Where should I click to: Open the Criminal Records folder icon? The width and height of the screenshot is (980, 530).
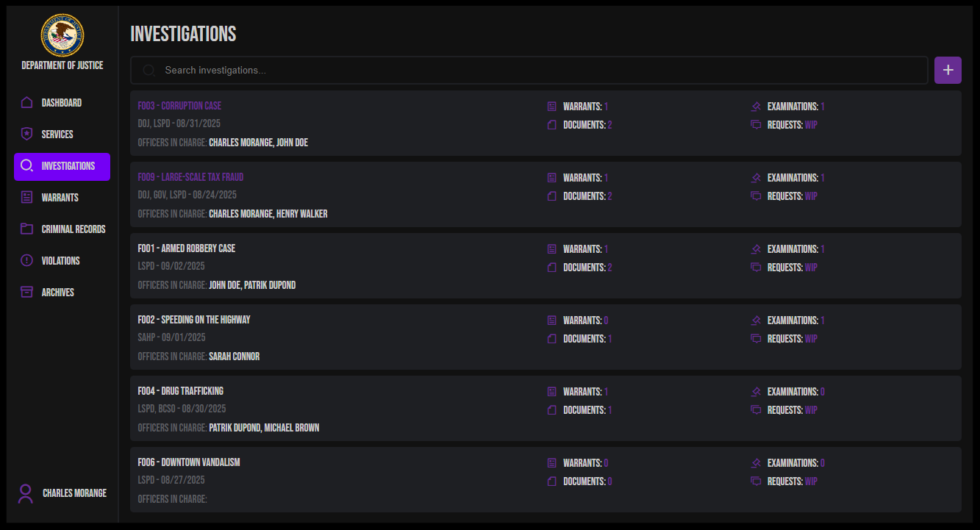click(25, 229)
